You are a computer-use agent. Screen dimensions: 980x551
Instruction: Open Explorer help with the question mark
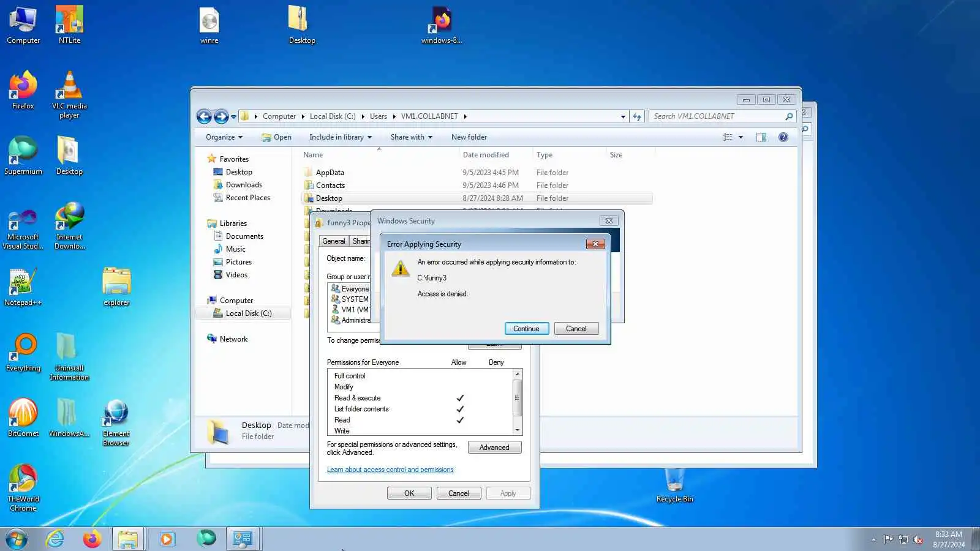(783, 137)
